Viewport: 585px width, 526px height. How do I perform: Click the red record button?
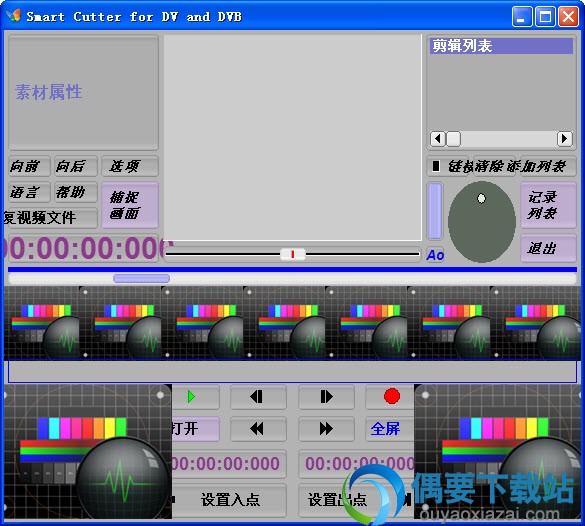(x=391, y=397)
